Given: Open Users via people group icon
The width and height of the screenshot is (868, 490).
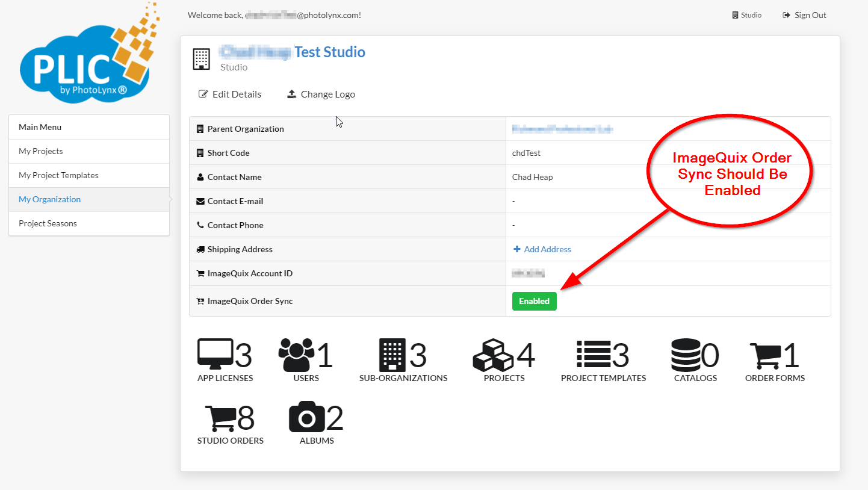Looking at the screenshot, I should pos(297,355).
